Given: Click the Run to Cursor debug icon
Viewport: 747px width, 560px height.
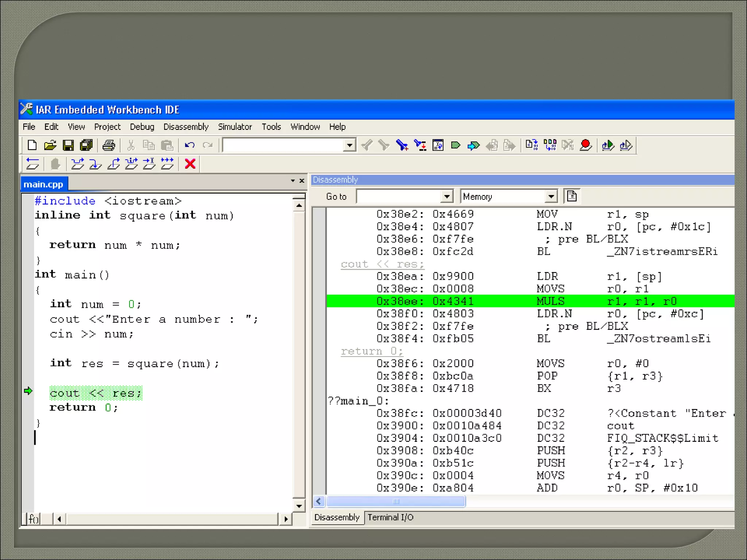Looking at the screenshot, I should click(149, 164).
